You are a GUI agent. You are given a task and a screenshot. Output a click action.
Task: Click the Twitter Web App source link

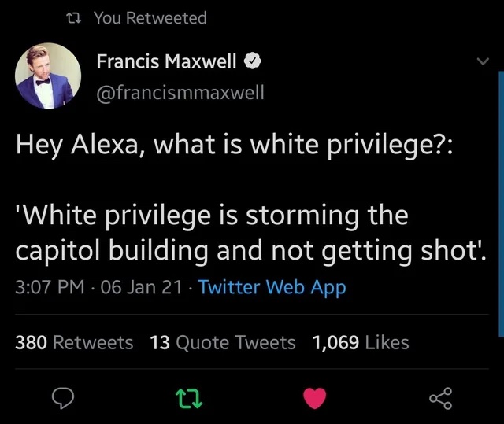272,287
